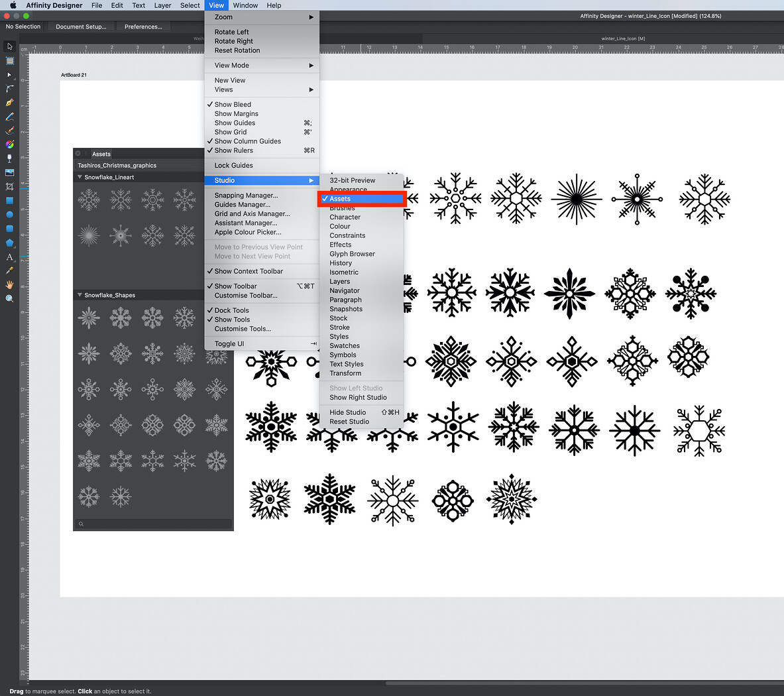Choose Rotate Left from View menu
Image resolution: width=784 pixels, height=696 pixels.
pyautogui.click(x=262, y=32)
